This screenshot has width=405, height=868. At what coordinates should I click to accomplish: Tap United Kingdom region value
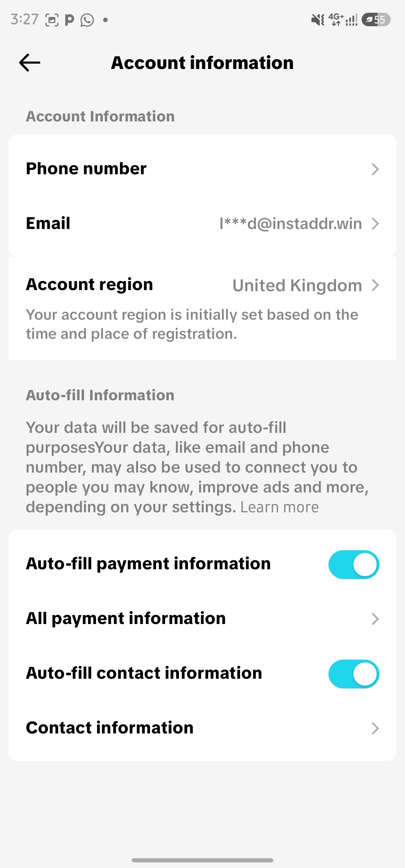(297, 286)
